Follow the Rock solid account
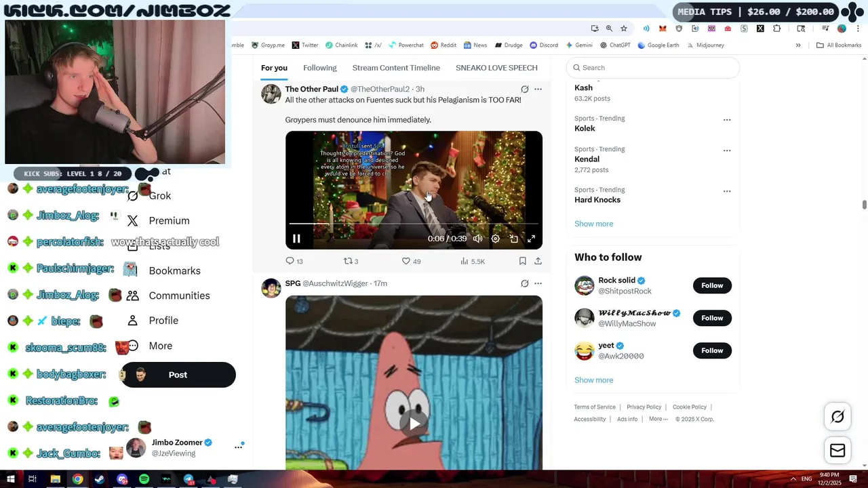 (712, 285)
